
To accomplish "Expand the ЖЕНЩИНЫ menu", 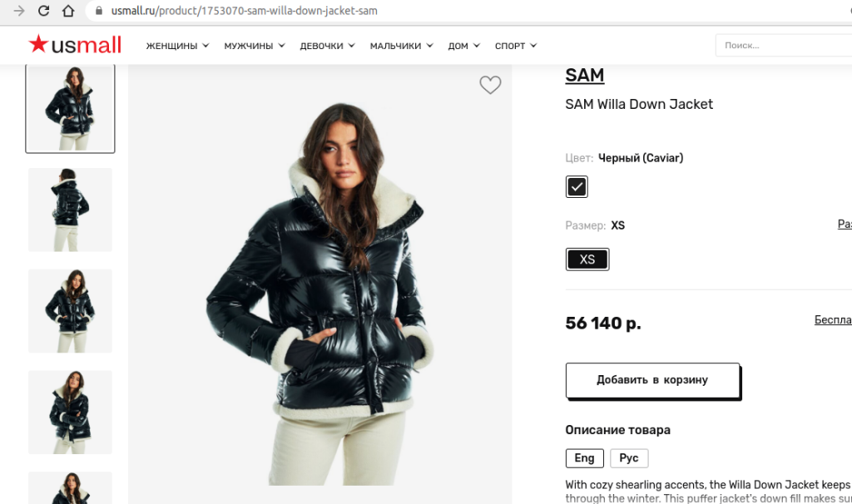I will point(177,46).
